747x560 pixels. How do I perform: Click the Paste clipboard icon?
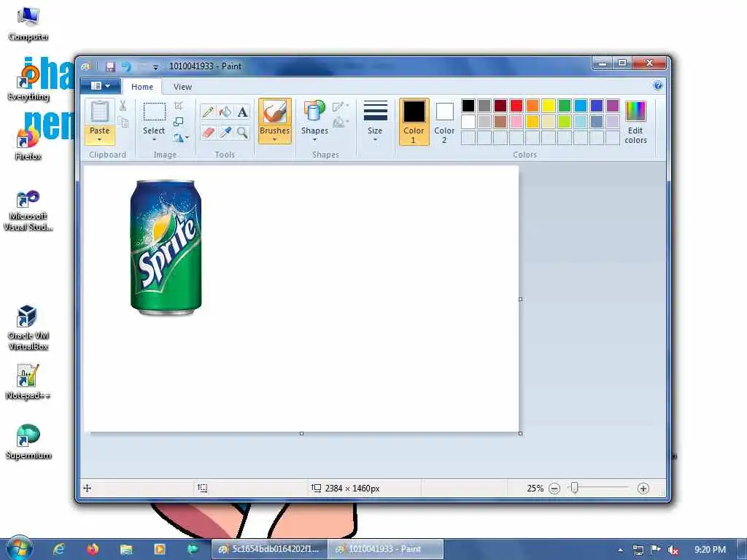click(x=99, y=112)
